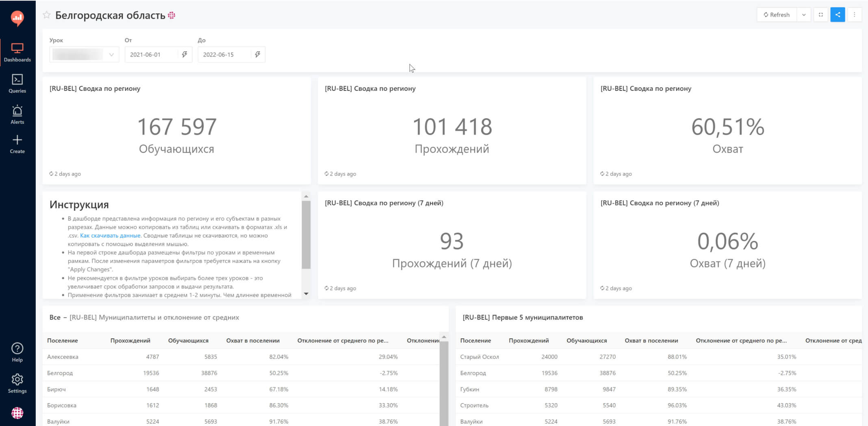Select the Строитель cell
Viewport: 868px width, 426px height.
[x=474, y=405]
